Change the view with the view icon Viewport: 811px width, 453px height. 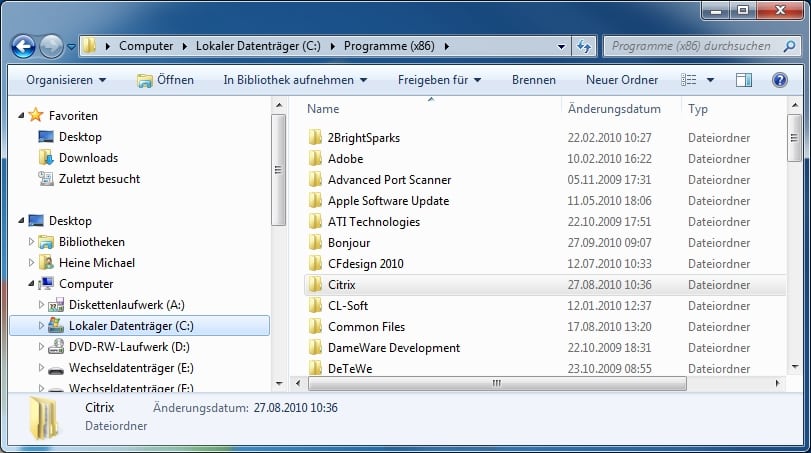(688, 80)
